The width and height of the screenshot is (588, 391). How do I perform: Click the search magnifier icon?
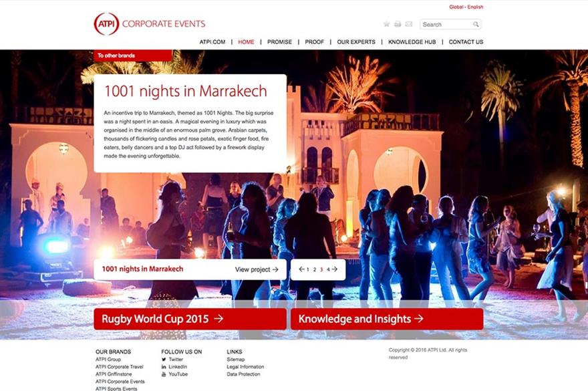(x=476, y=24)
